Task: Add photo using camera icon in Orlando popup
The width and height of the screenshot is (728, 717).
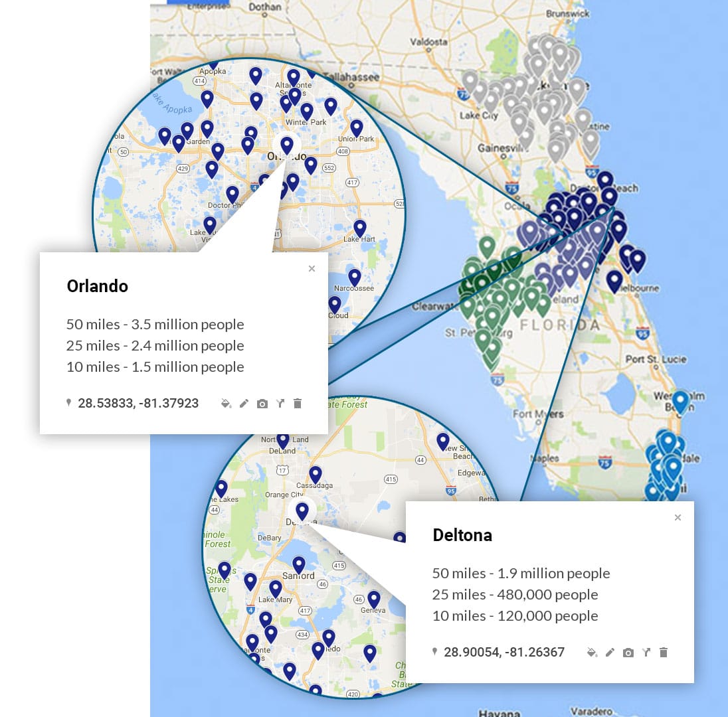Action: 262,404
